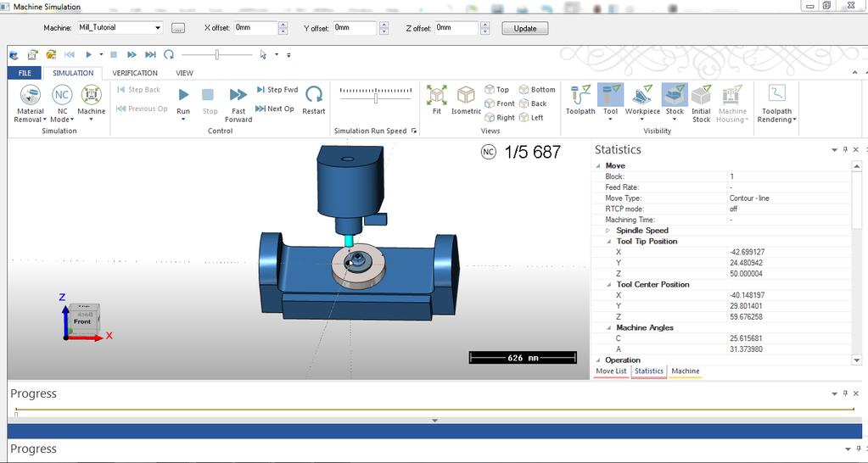Collapse the Move section in Statistics

(x=598, y=166)
